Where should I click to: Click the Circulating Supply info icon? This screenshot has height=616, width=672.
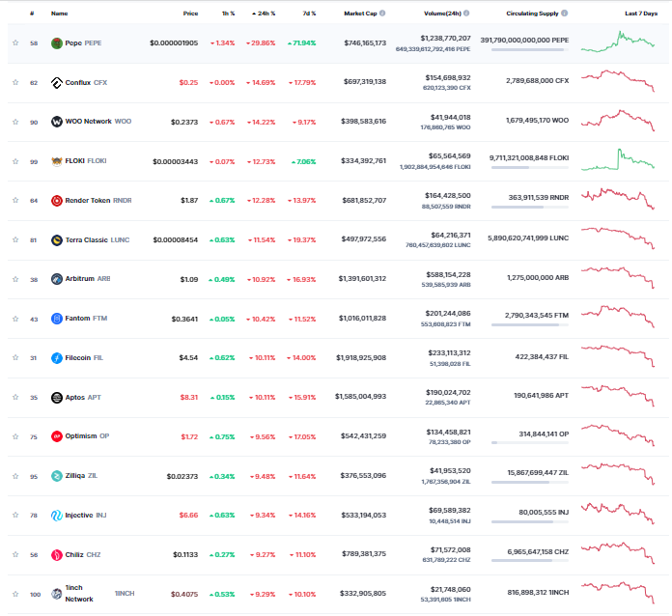point(565,14)
